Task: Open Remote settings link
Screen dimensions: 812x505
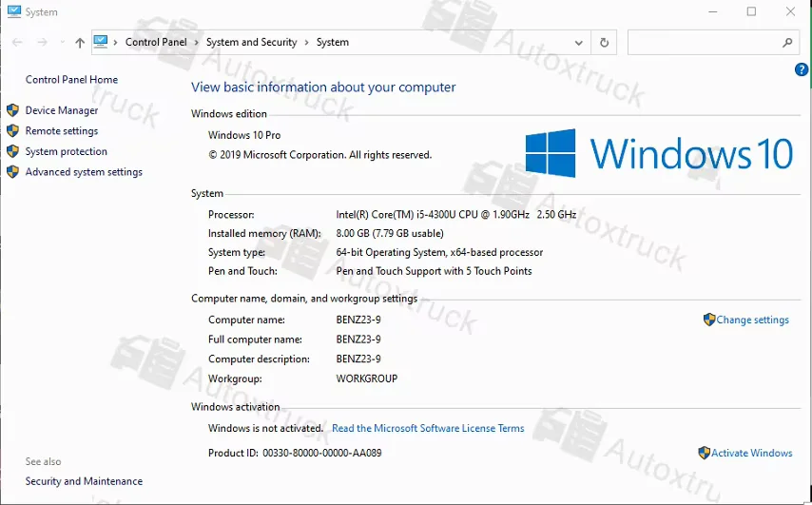Action: point(62,131)
